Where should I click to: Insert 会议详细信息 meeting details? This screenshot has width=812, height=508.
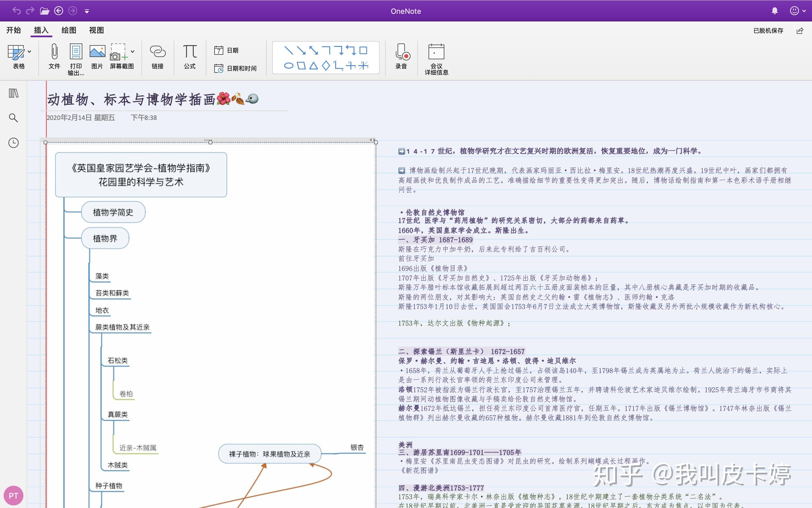(436, 60)
